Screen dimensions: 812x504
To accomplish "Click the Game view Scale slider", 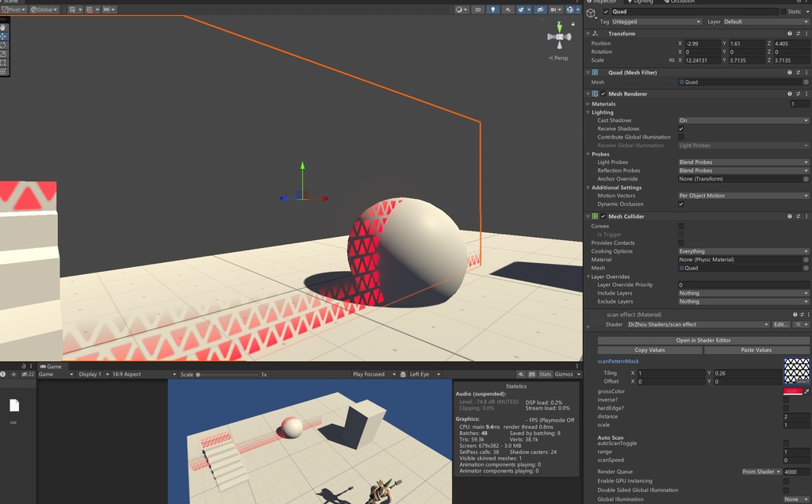I will pos(228,374).
